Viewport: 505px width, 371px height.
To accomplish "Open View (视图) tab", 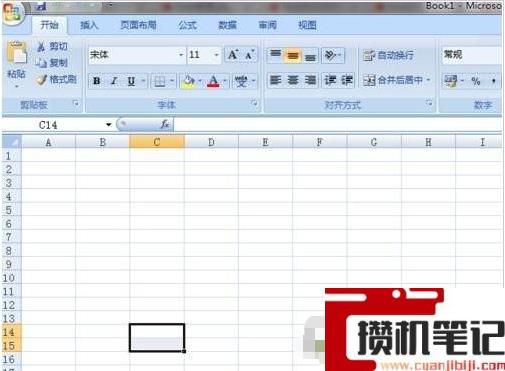I will coord(307,25).
